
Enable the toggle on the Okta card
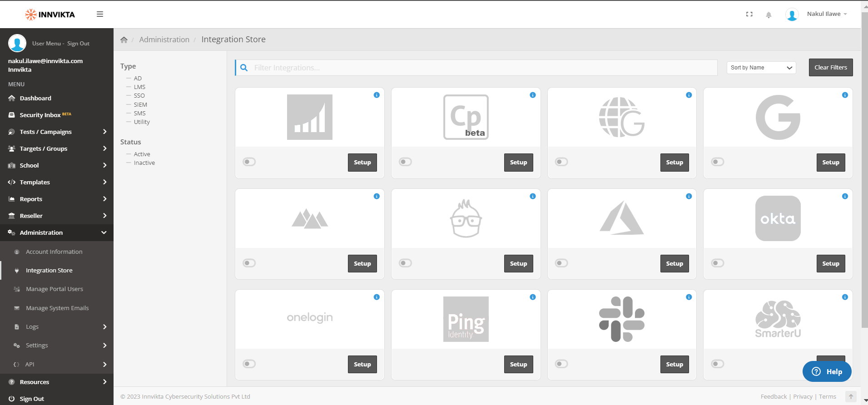(x=718, y=263)
